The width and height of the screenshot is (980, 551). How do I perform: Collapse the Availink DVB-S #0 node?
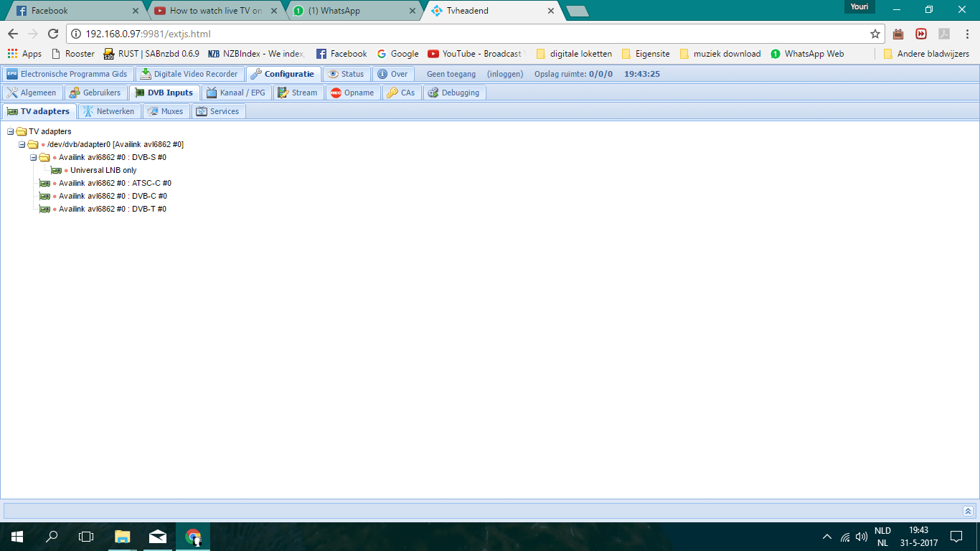34,158
